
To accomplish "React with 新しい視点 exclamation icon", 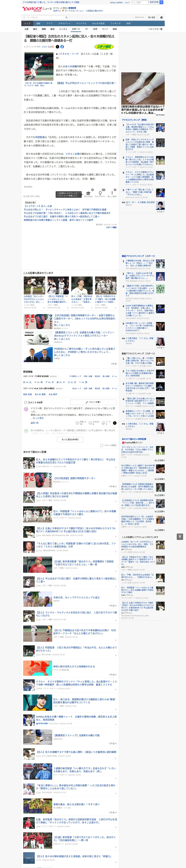I will coord(112,193).
